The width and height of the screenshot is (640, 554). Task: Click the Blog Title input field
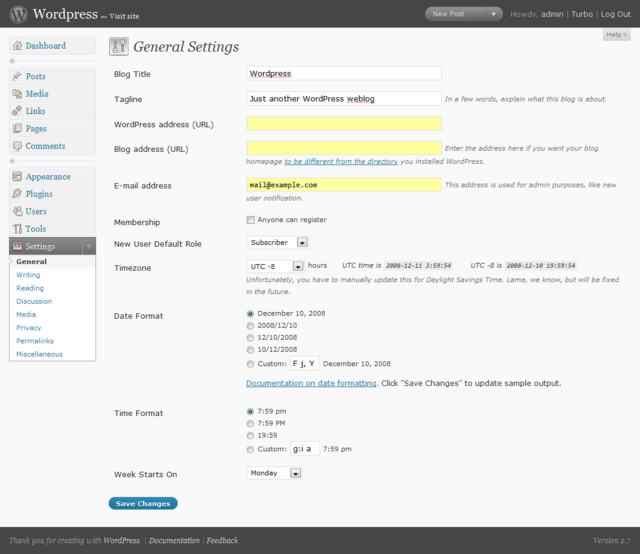[x=344, y=73]
